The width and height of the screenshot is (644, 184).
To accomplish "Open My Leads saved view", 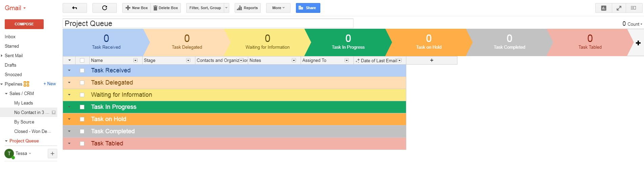I will pyautogui.click(x=24, y=103).
